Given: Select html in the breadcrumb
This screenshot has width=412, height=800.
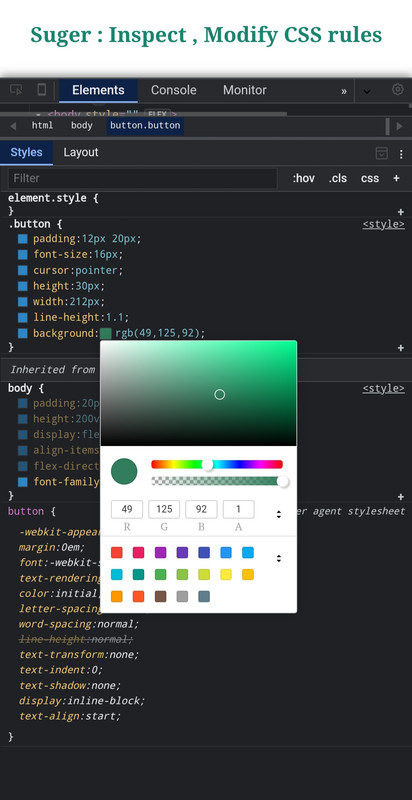Looking at the screenshot, I should pos(42,126).
